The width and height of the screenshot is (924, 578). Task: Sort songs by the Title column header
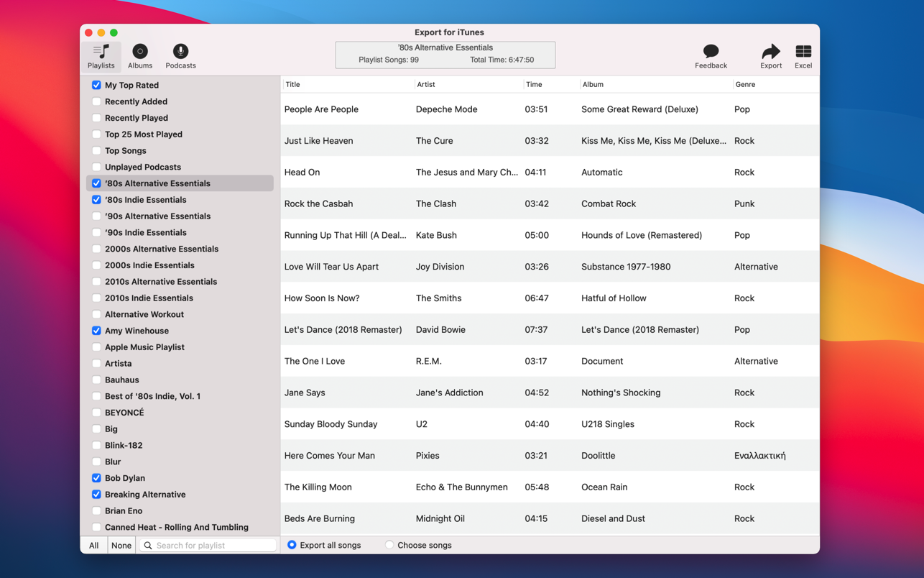click(292, 84)
